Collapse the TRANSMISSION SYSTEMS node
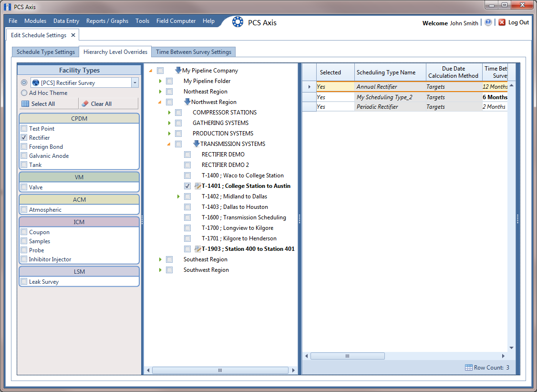The height and width of the screenshot is (392, 537). [x=169, y=144]
